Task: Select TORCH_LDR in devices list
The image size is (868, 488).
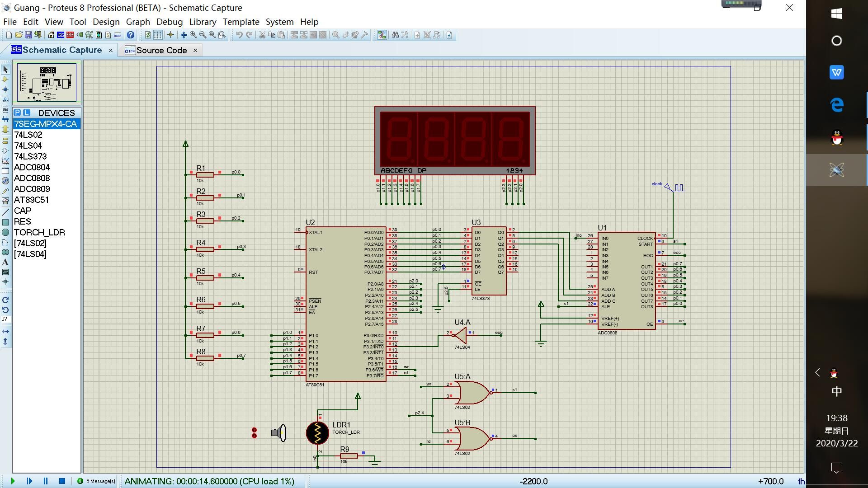Action: [x=47, y=232]
